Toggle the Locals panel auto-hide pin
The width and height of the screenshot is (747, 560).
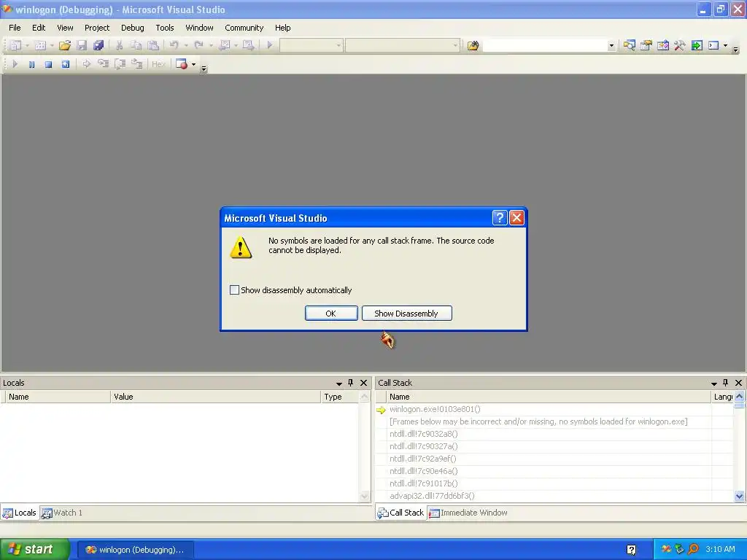(351, 383)
